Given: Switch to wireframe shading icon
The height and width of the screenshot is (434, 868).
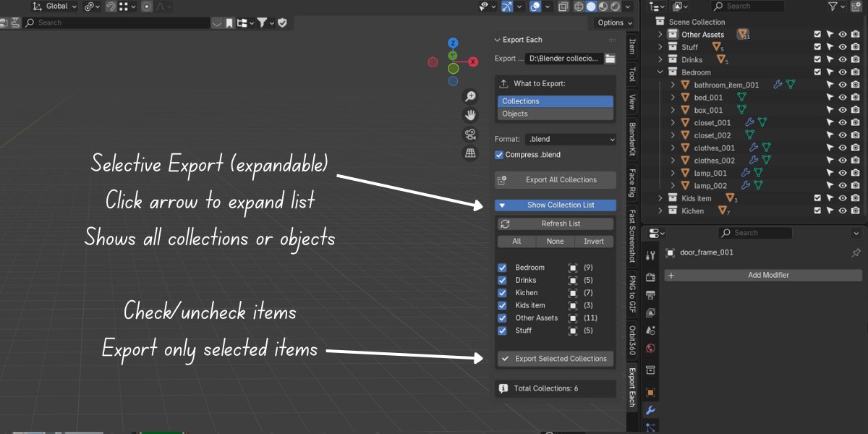Looking at the screenshot, I should [579, 6].
